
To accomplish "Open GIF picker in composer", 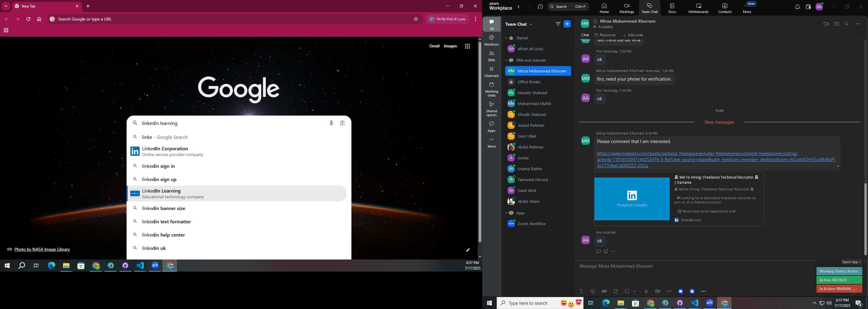I will click(604, 291).
